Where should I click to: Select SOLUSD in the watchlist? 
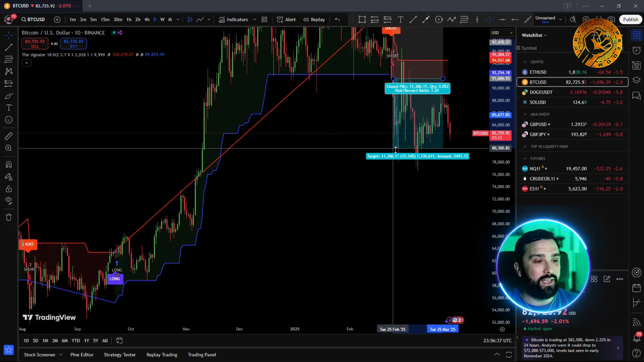click(x=573, y=102)
